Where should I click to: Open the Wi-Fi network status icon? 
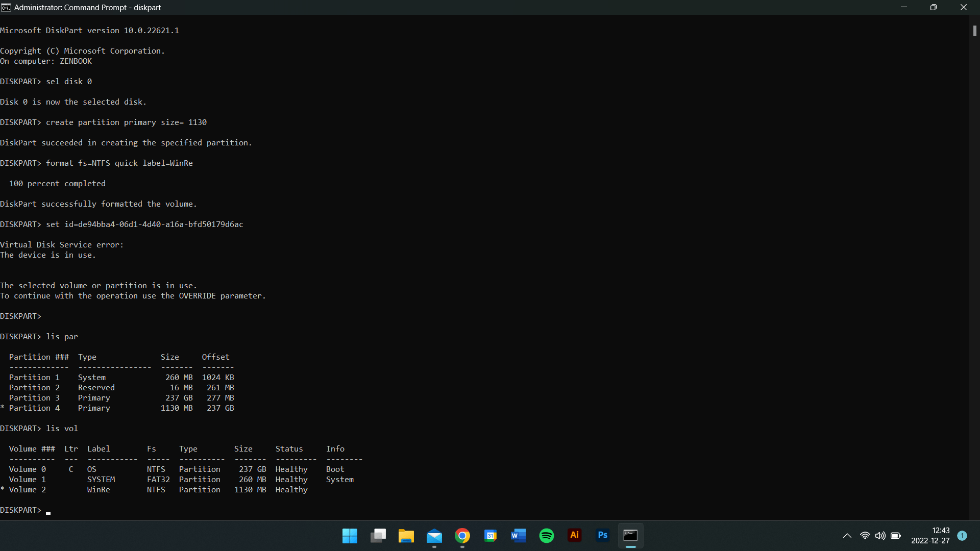click(865, 536)
